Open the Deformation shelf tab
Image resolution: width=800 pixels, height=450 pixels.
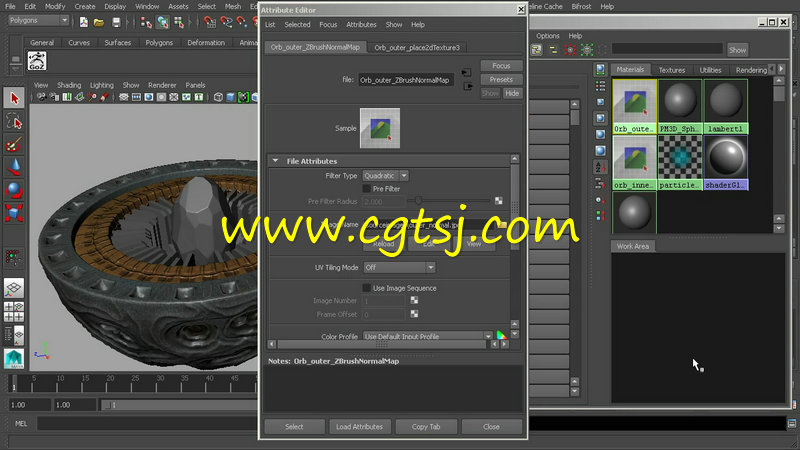point(206,43)
